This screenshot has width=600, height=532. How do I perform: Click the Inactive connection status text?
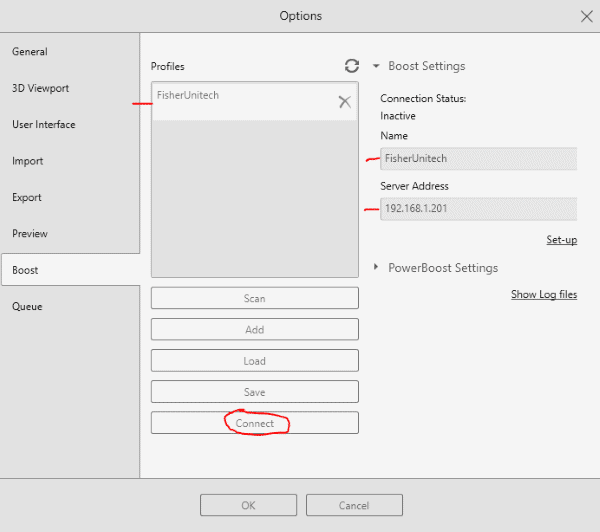click(398, 116)
